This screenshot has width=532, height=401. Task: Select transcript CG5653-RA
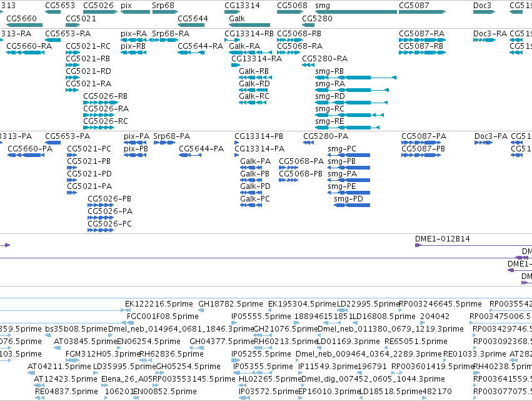(x=53, y=40)
